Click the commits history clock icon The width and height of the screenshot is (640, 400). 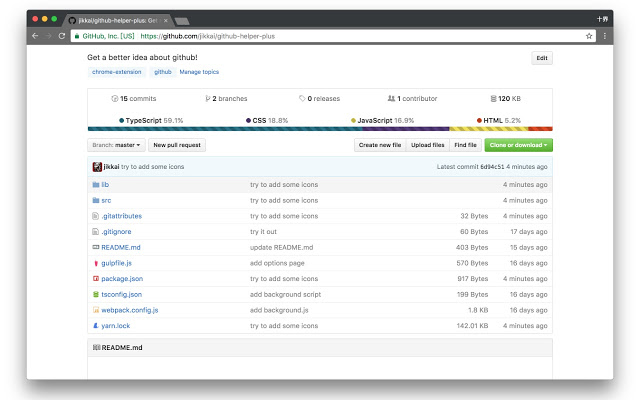pyautogui.click(x=115, y=98)
